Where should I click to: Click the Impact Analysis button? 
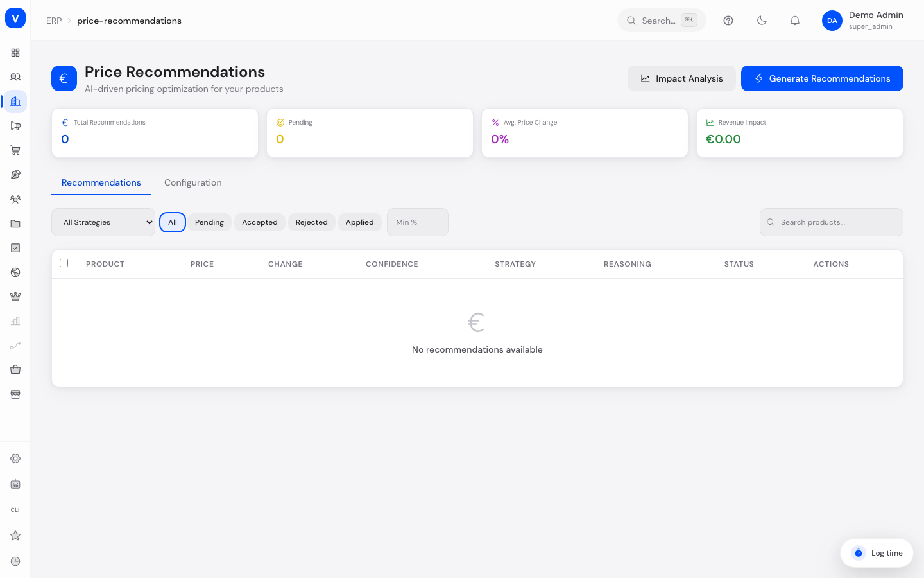[681, 78]
